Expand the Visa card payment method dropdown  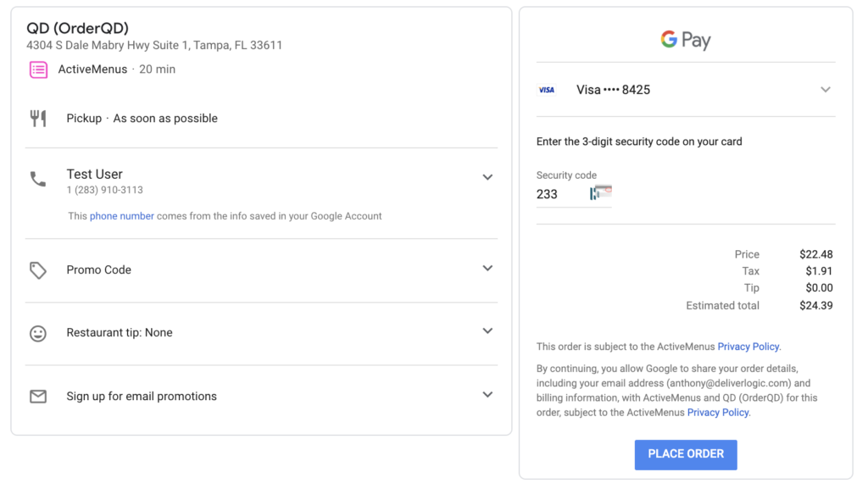point(825,88)
